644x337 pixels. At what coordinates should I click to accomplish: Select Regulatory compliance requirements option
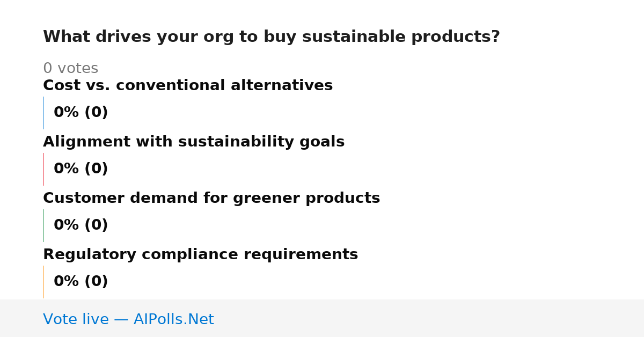pyautogui.click(x=200, y=254)
